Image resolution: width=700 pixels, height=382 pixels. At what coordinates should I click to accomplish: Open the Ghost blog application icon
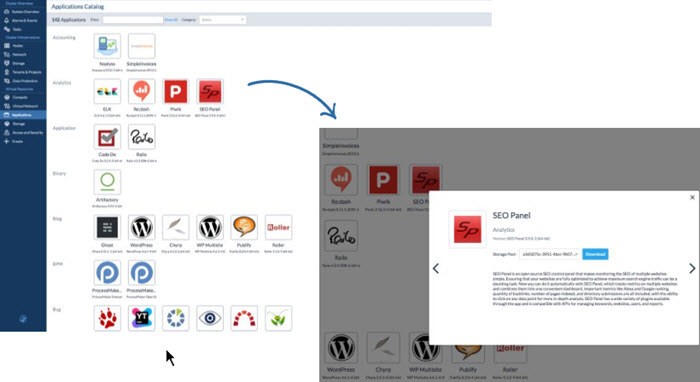(x=107, y=228)
